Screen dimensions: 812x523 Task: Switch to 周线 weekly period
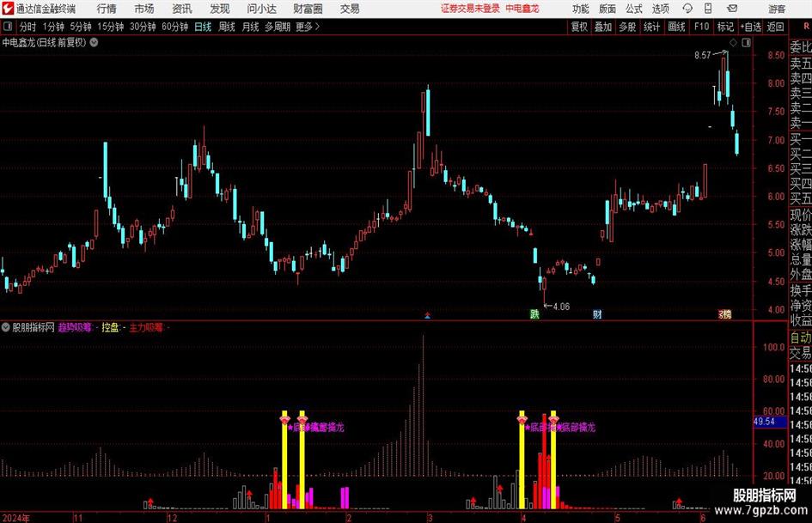[227, 27]
